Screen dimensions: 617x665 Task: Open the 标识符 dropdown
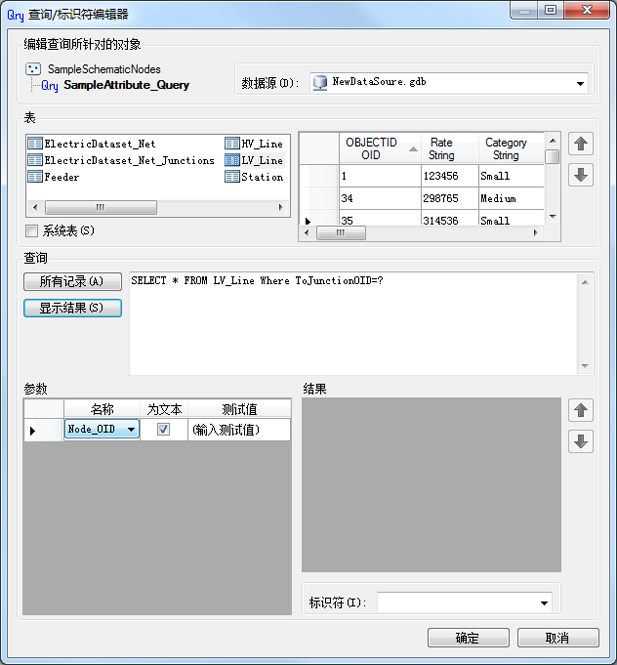pyautogui.click(x=544, y=603)
